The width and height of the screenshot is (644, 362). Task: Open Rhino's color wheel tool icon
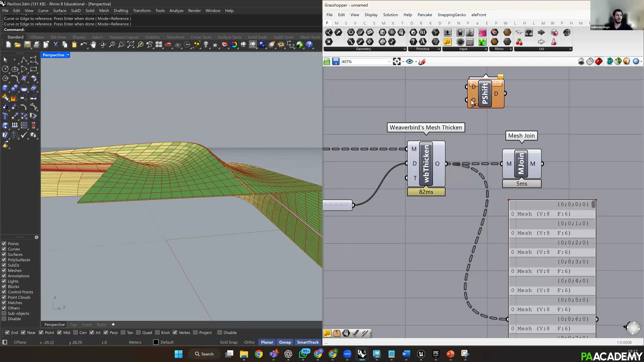(x=234, y=44)
